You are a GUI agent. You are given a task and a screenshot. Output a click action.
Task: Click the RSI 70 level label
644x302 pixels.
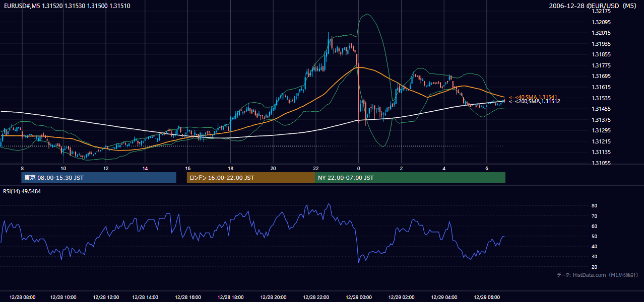click(x=594, y=216)
